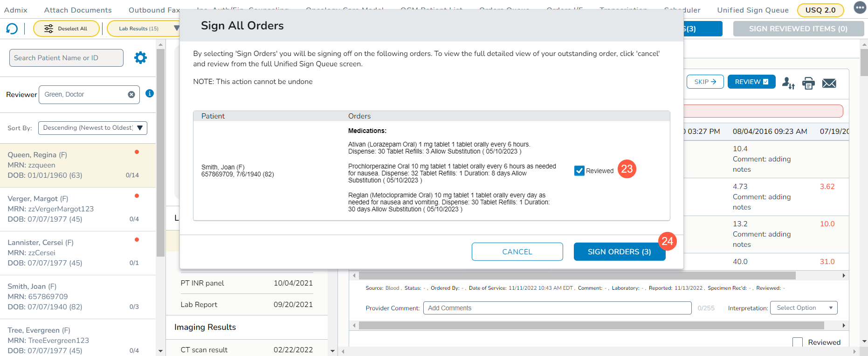Switch to Unified Sign Queue tab

pyautogui.click(x=752, y=10)
